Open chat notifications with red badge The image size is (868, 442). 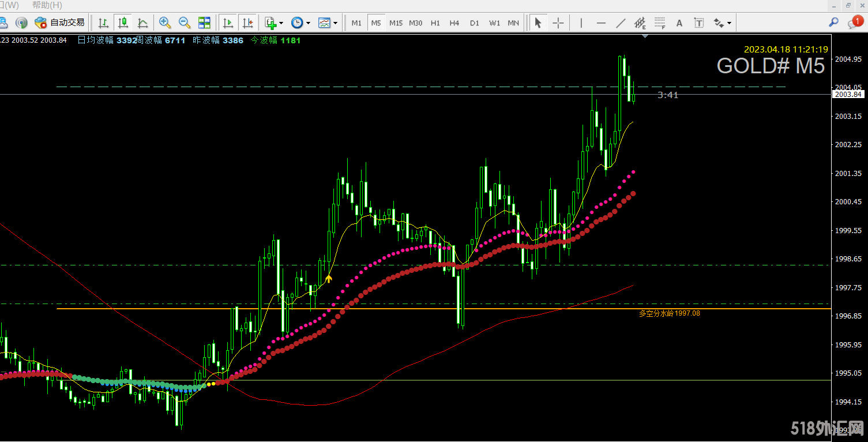[x=855, y=23]
